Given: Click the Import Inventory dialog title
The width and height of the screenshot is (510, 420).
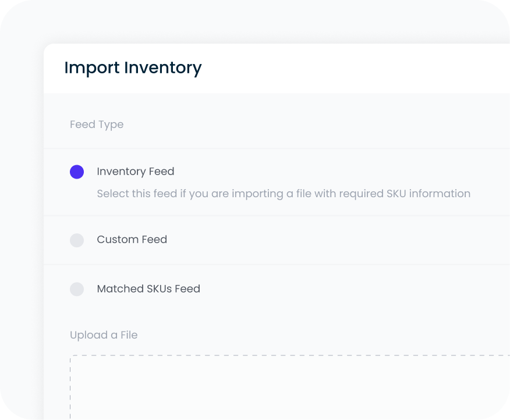Looking at the screenshot, I should point(133,67).
